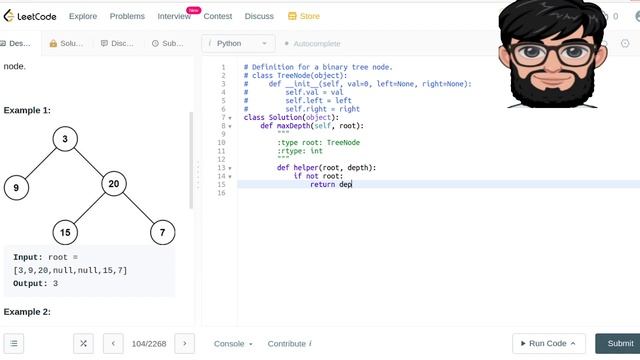The height and width of the screenshot is (360, 640).
Task: Open the Discuss page
Action: (259, 16)
